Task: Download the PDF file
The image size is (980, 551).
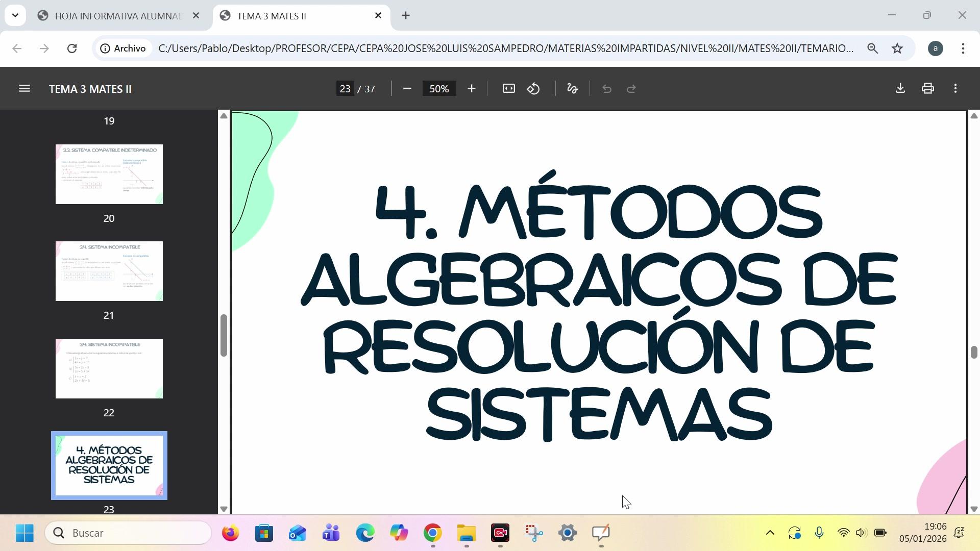Action: click(x=900, y=88)
